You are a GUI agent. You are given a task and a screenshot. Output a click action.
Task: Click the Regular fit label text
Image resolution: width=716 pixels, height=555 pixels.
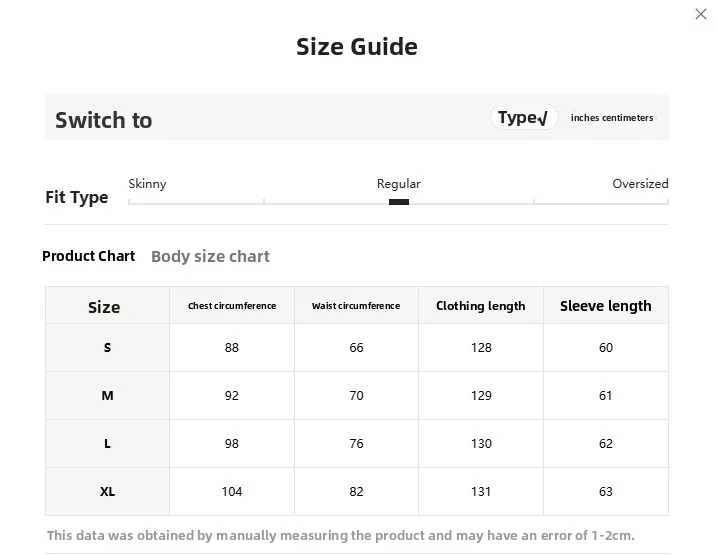(399, 184)
